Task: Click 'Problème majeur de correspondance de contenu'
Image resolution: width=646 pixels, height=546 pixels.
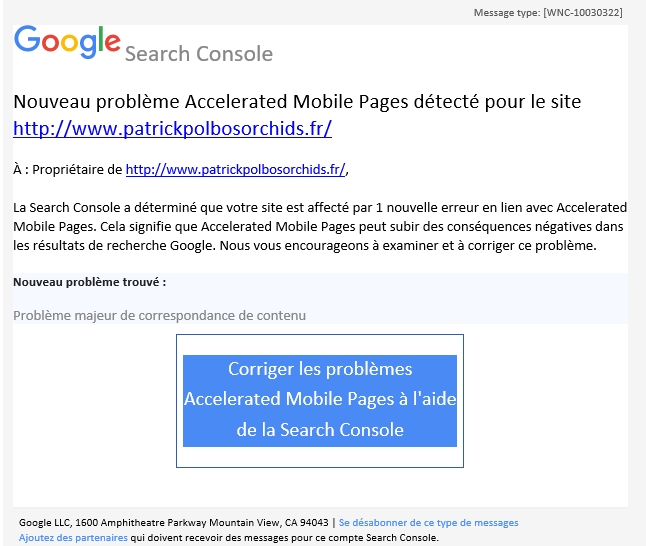Action: click(159, 316)
